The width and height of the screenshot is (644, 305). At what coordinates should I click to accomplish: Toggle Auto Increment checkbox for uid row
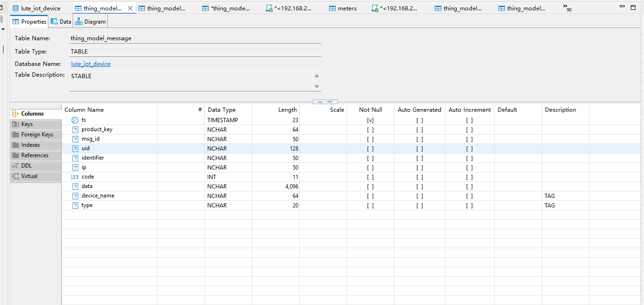click(469, 149)
